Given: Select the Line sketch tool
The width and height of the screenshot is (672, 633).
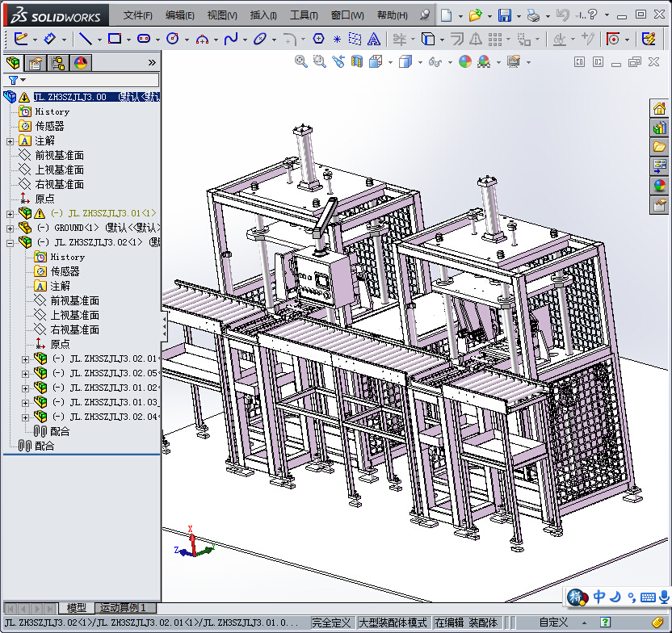Looking at the screenshot, I should click(x=86, y=39).
